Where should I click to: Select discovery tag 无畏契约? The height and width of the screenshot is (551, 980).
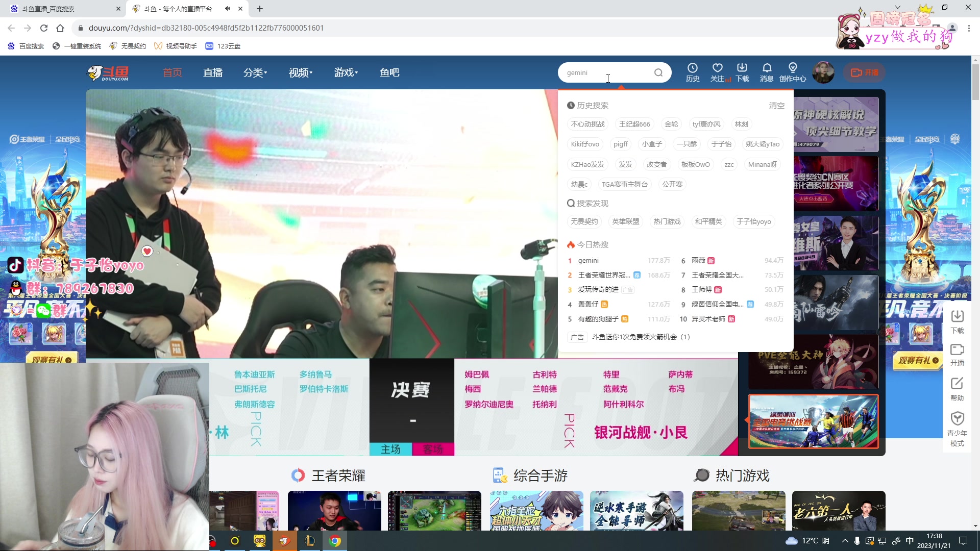[584, 221]
